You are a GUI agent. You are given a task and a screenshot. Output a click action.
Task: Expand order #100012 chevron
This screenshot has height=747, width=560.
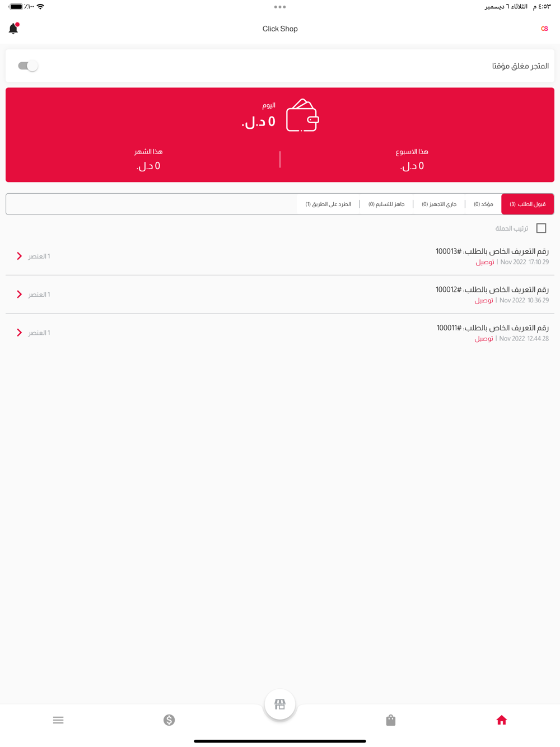point(20,295)
